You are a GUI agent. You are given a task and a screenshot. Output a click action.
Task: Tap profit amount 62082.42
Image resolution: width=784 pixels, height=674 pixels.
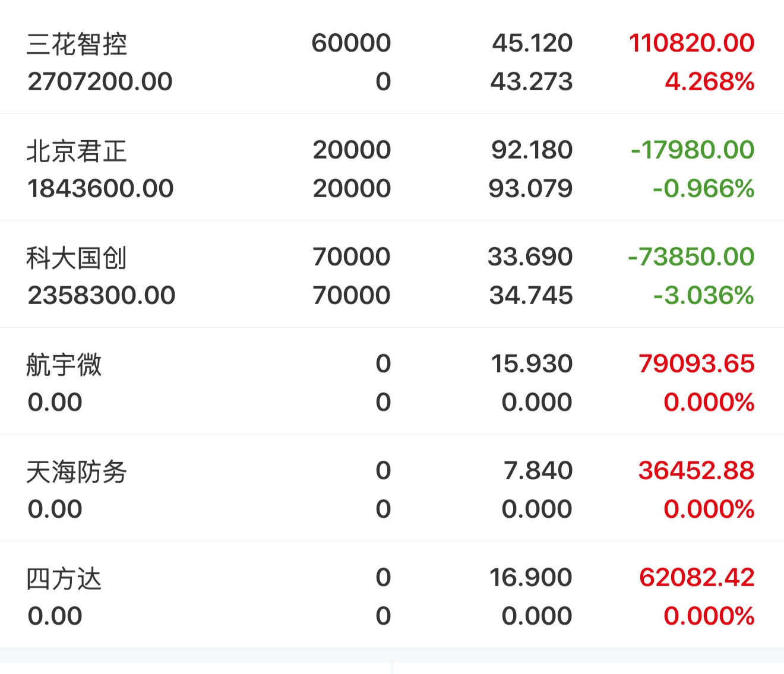coord(697,577)
